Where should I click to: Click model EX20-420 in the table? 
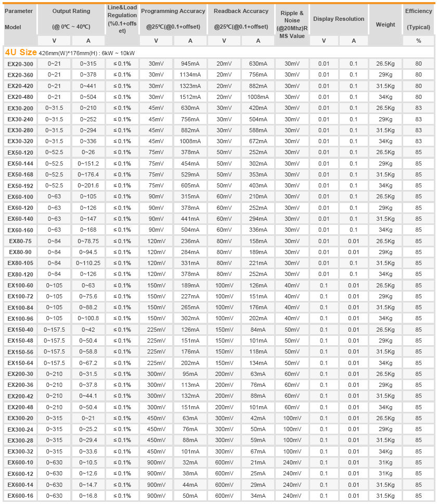click(x=20, y=86)
